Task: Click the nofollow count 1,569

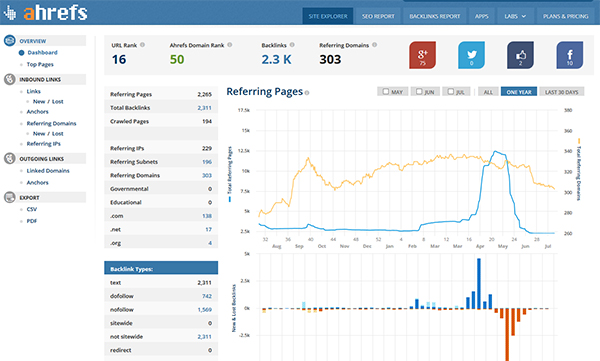Action: click(204, 310)
